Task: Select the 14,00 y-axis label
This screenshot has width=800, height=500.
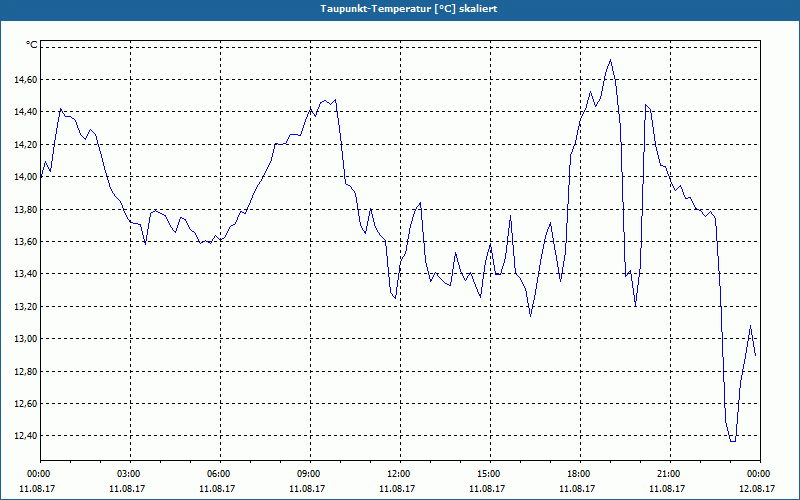Action: click(28, 177)
